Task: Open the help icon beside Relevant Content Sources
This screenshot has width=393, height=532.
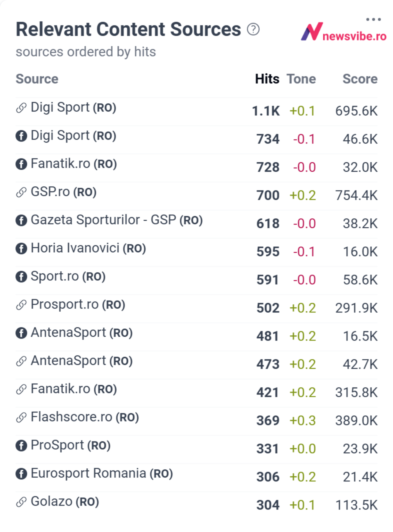Action: pyautogui.click(x=253, y=29)
